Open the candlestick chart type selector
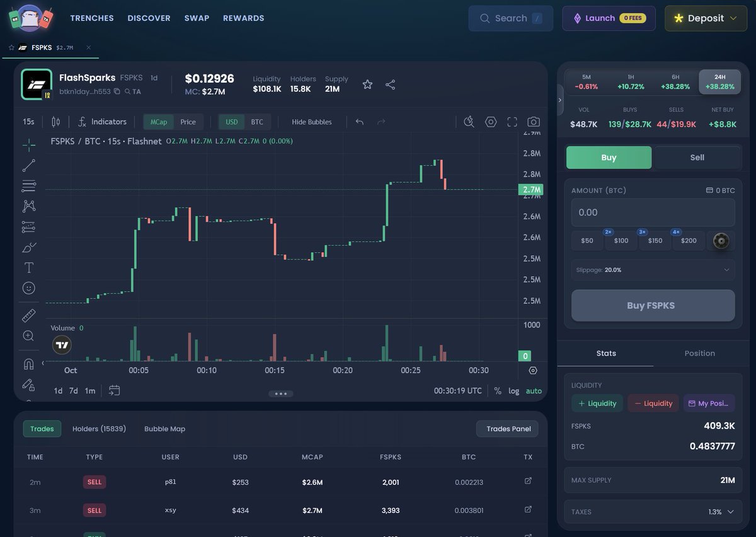756x537 pixels. click(55, 122)
